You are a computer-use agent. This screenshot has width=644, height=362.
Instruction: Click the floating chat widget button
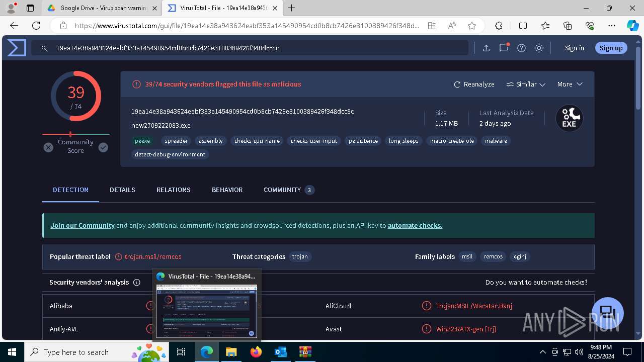pyautogui.click(x=608, y=313)
